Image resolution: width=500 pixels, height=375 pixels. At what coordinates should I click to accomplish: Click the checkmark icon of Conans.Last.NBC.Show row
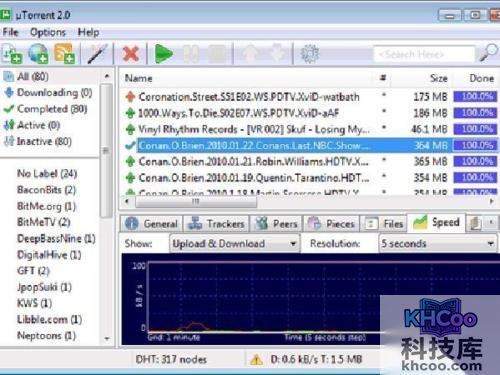point(130,145)
